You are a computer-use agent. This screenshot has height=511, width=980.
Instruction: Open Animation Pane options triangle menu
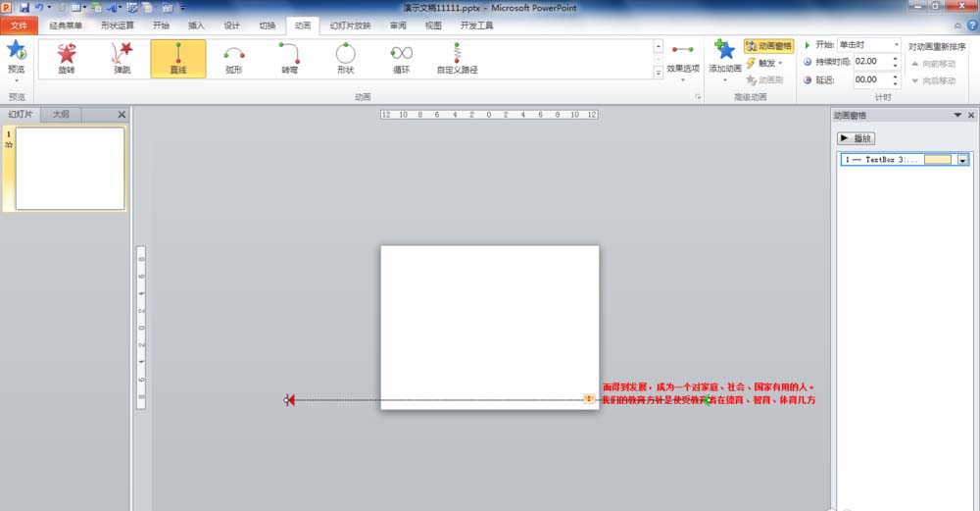pos(957,115)
